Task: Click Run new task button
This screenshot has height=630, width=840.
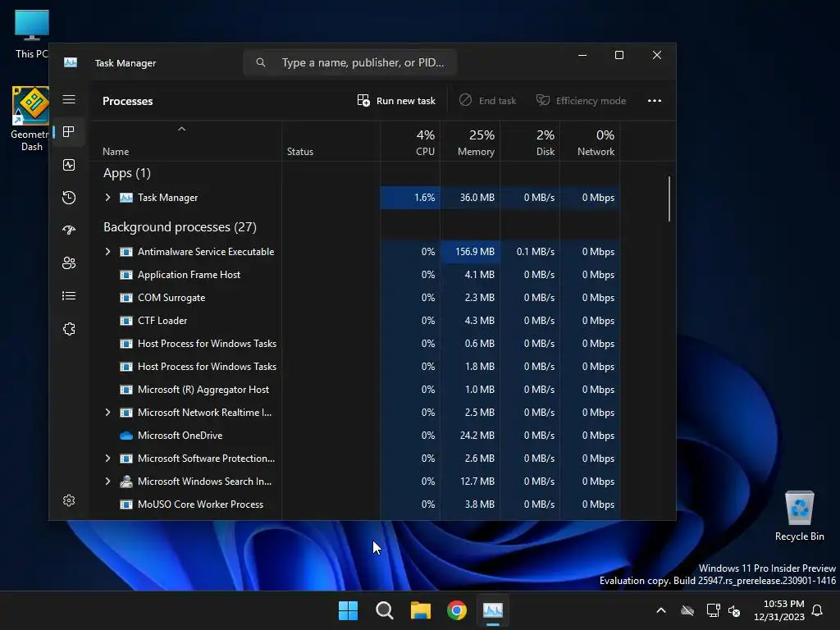Action: pos(396,101)
